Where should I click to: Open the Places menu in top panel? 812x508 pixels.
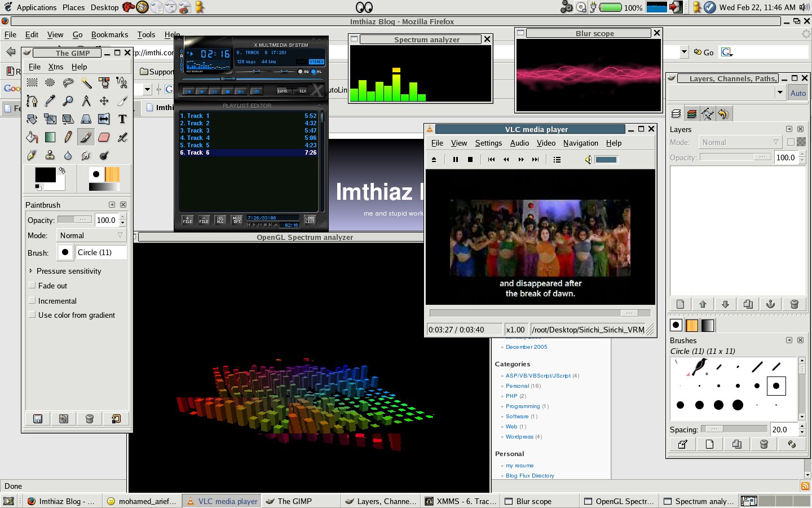coord(74,7)
